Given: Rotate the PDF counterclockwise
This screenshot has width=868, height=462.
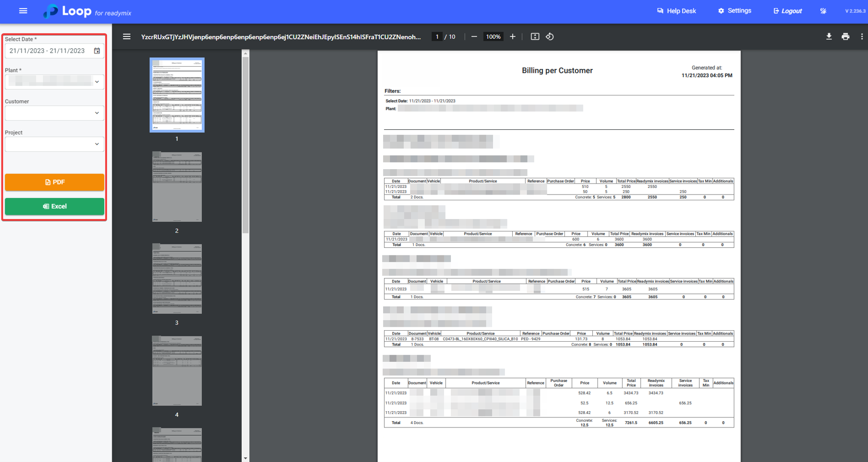Looking at the screenshot, I should 550,37.
